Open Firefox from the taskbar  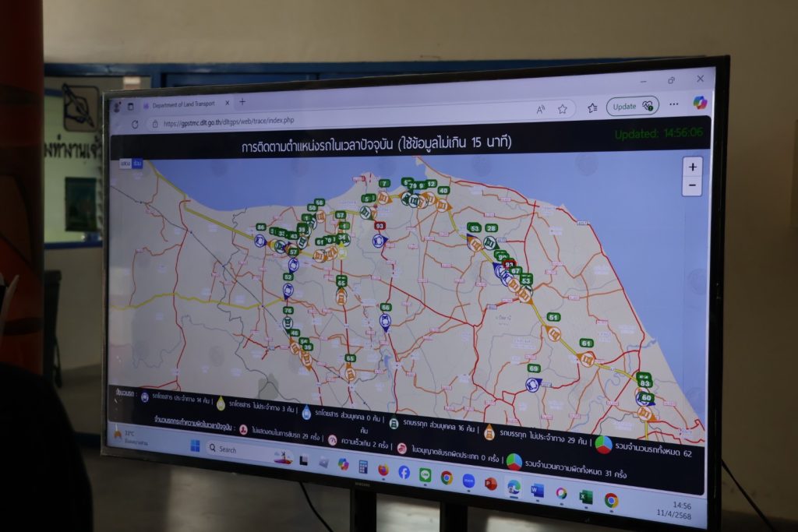tap(383, 469)
